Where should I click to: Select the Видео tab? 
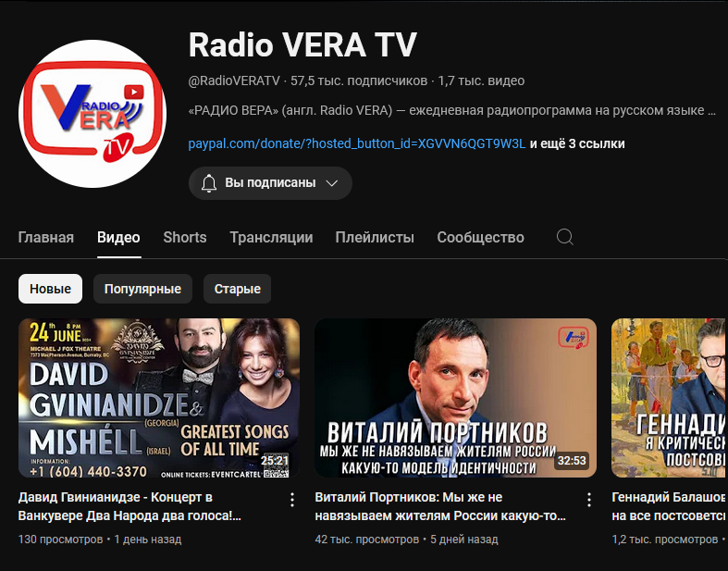coord(118,238)
